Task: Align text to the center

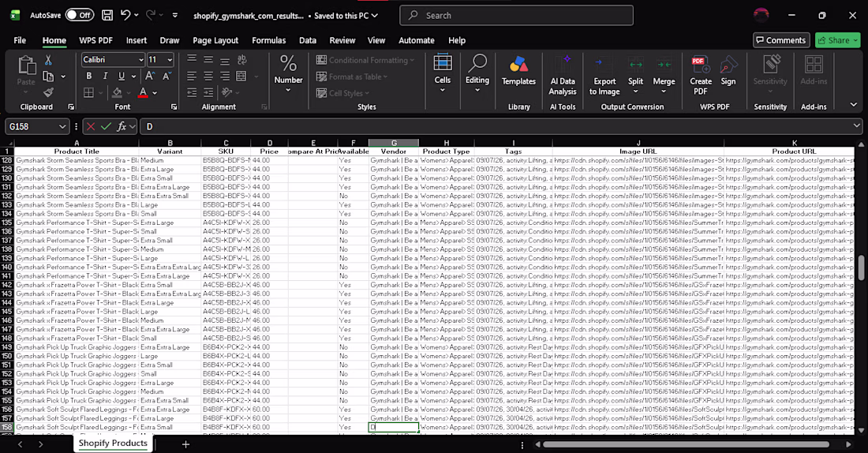Action: pyautogui.click(x=208, y=76)
